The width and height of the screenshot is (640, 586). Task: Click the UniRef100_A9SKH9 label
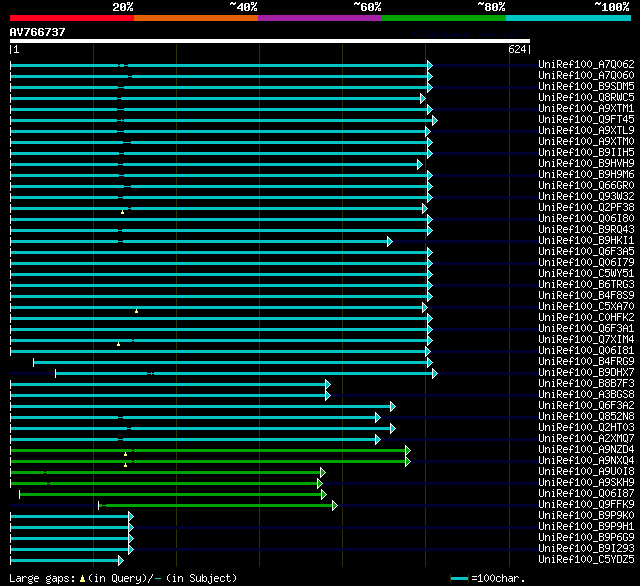coord(586,483)
